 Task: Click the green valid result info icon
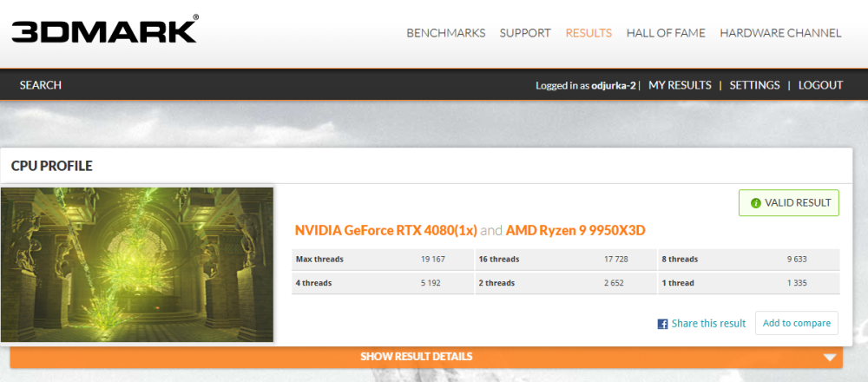(x=756, y=203)
